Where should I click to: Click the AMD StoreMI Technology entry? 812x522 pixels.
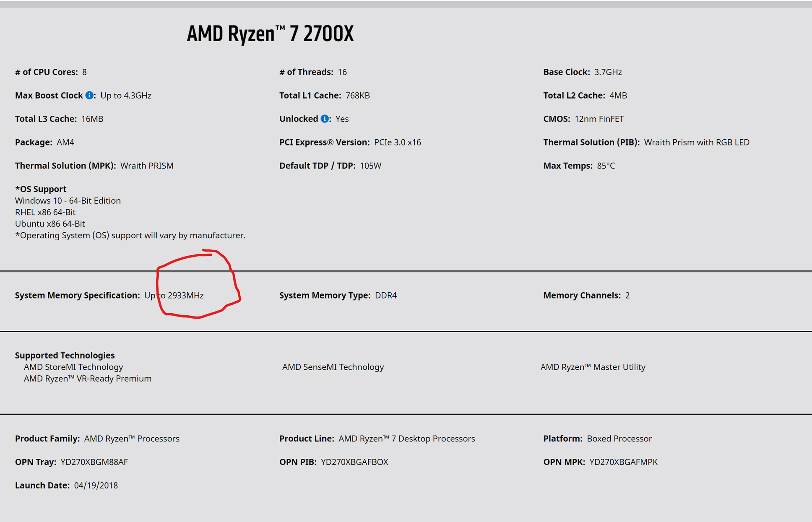[x=73, y=367]
